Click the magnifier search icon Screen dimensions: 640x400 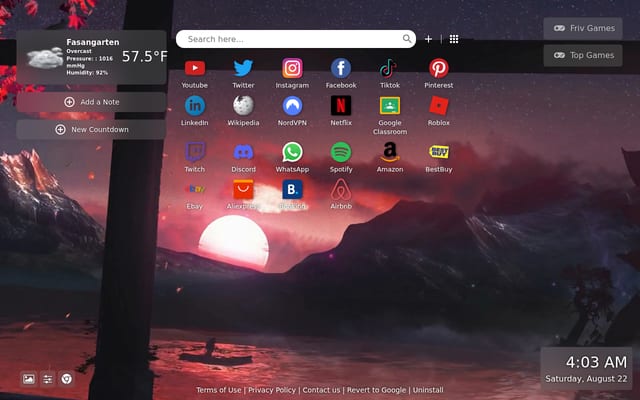407,39
